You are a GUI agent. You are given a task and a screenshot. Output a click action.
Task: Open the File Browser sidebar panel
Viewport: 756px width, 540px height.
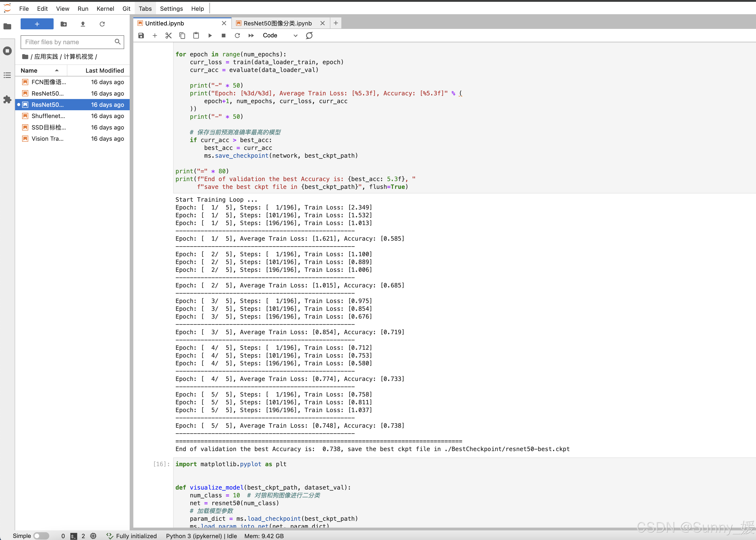pyautogui.click(x=7, y=26)
